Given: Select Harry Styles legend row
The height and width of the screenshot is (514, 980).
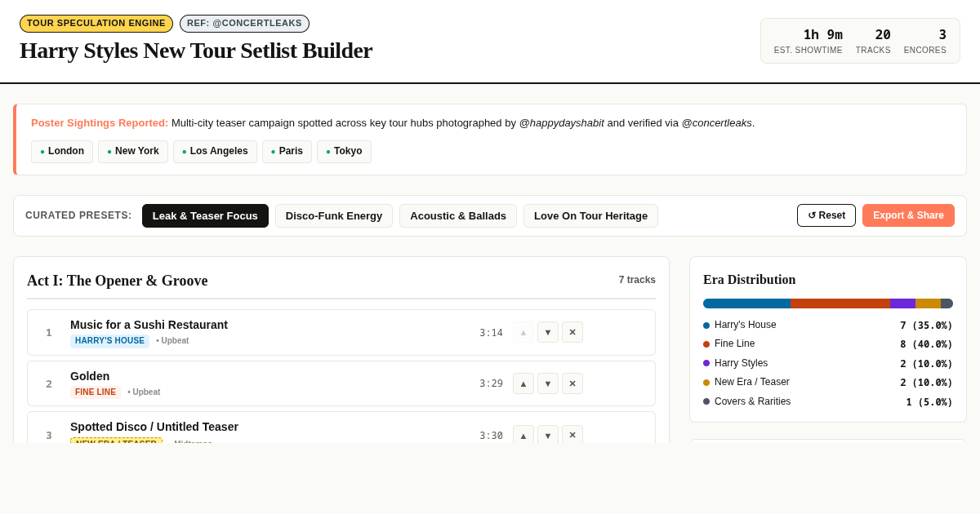Looking at the screenshot, I should pyautogui.click(x=828, y=363).
